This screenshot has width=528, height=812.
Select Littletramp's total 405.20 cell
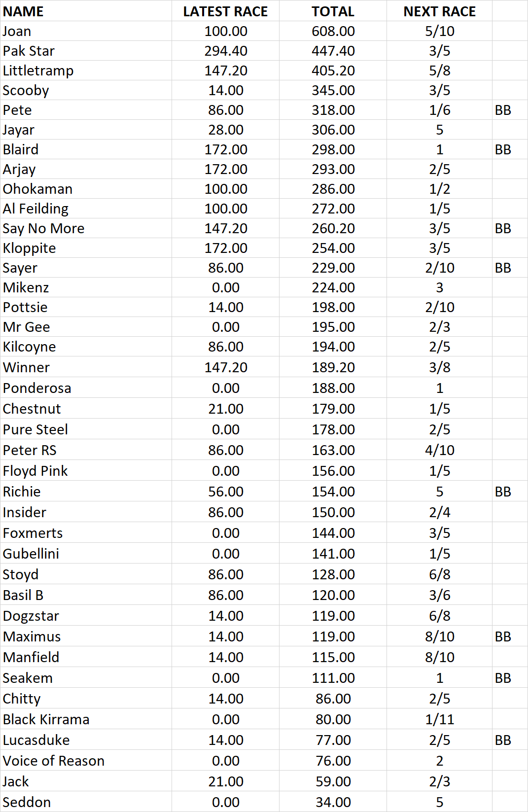click(333, 71)
